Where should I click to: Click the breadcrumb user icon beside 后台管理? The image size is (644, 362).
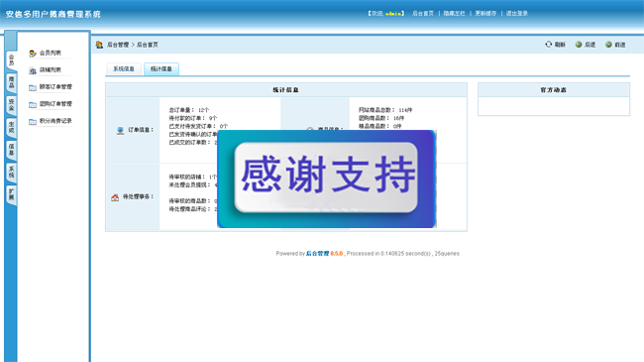(99, 45)
